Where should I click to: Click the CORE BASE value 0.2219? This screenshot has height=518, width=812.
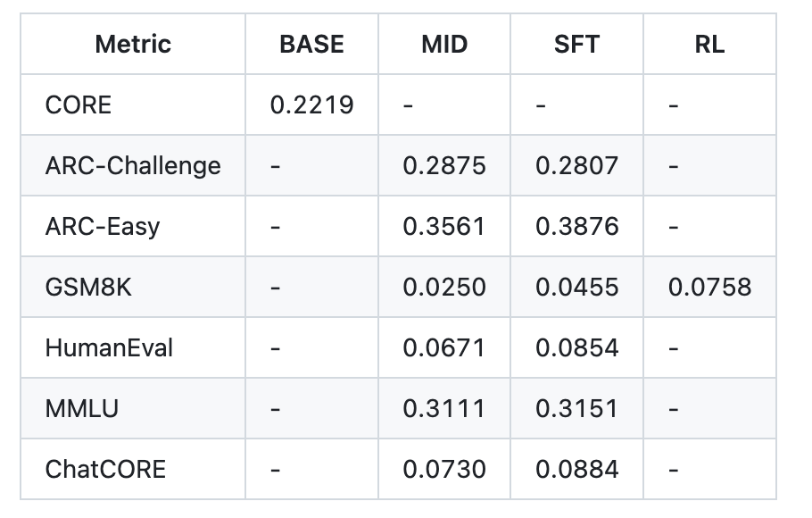pos(311,104)
